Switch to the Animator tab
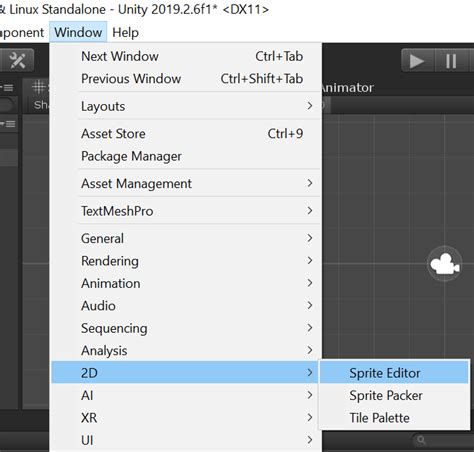 pos(347,87)
